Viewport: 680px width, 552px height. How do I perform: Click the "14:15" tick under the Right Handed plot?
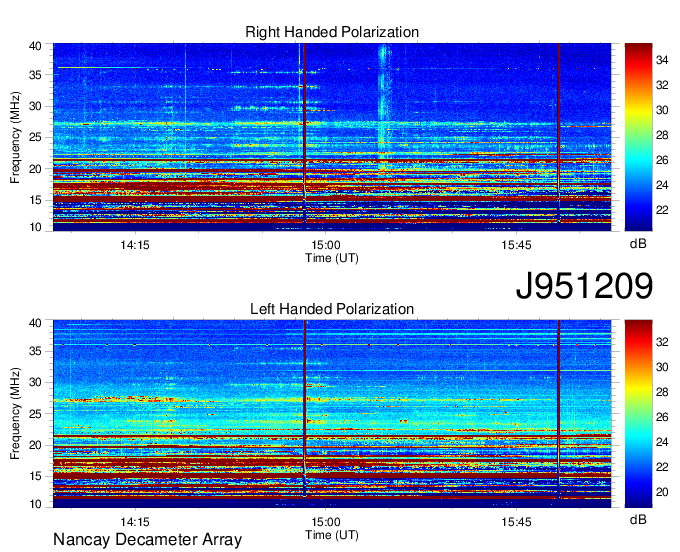(x=135, y=245)
